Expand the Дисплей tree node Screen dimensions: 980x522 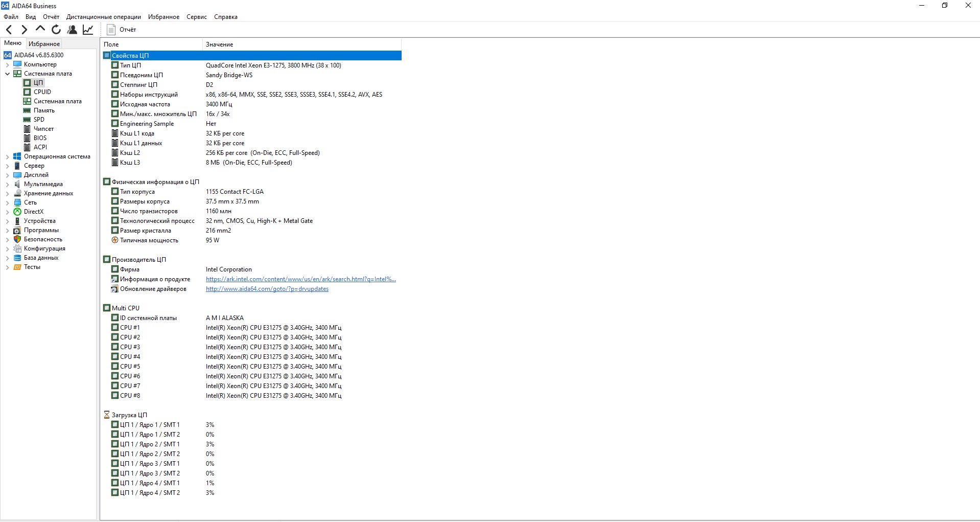[7, 175]
